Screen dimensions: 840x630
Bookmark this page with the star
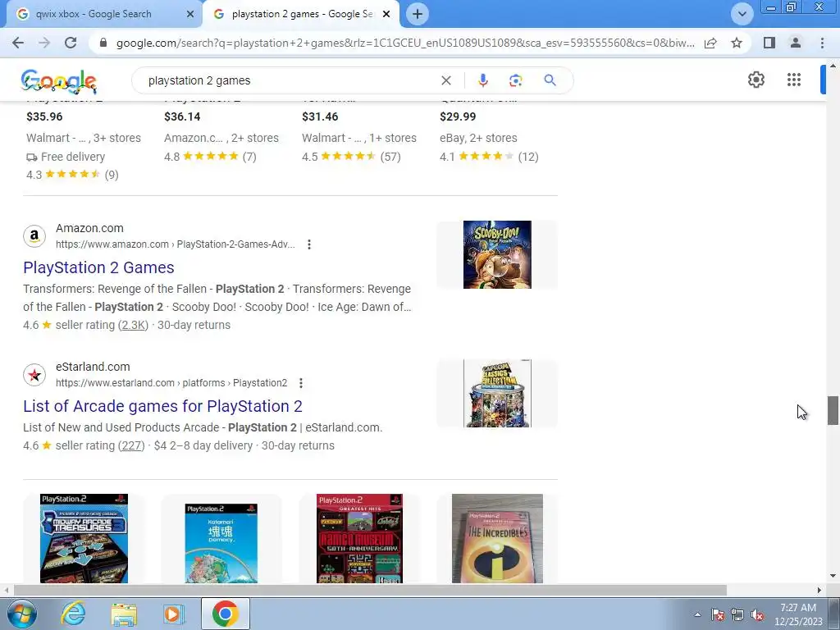coord(737,43)
